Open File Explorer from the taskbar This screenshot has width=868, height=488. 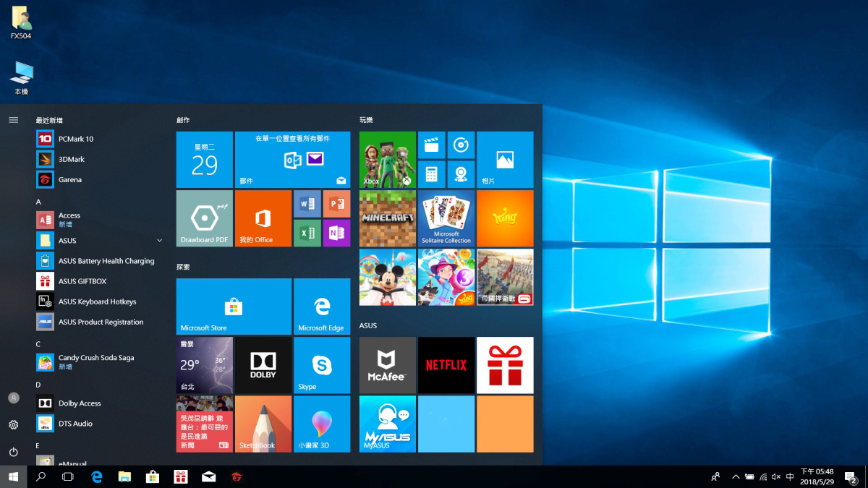(124, 476)
